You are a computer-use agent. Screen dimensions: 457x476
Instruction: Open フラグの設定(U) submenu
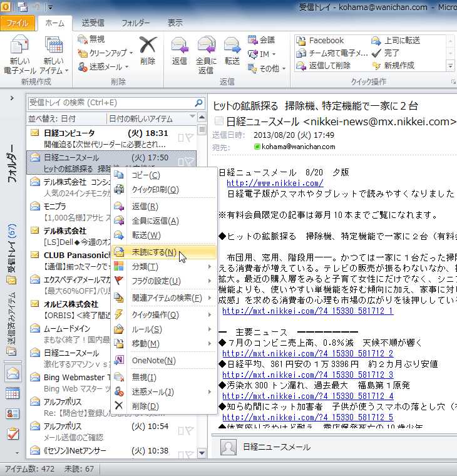(x=164, y=281)
